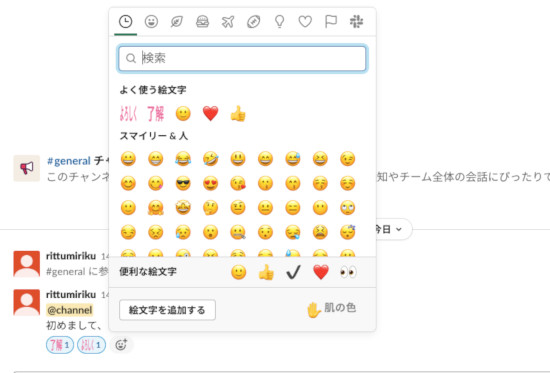Screen dimensions: 550x373
Task: Open the Slack custom emoji tab
Action: [356, 22]
